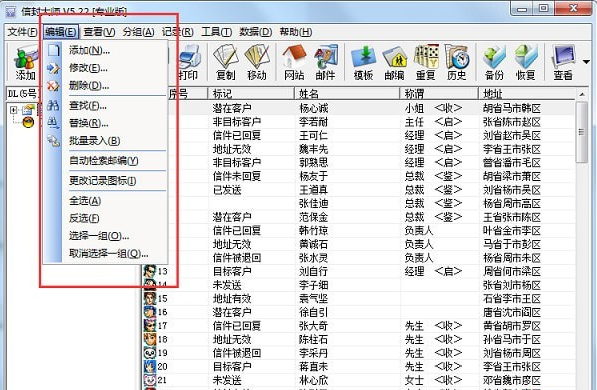Select the name 王可仁
This screenshot has width=597, height=390.
pyautogui.click(x=314, y=136)
